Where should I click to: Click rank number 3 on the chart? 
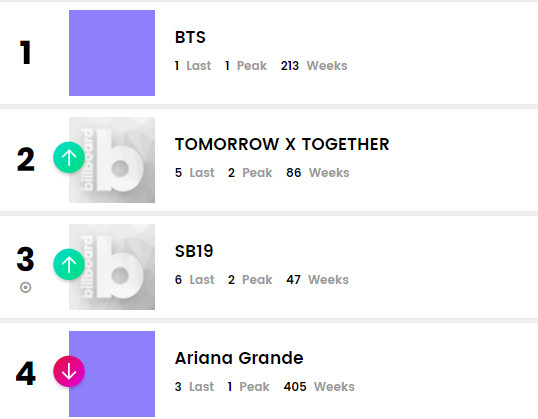tap(25, 259)
